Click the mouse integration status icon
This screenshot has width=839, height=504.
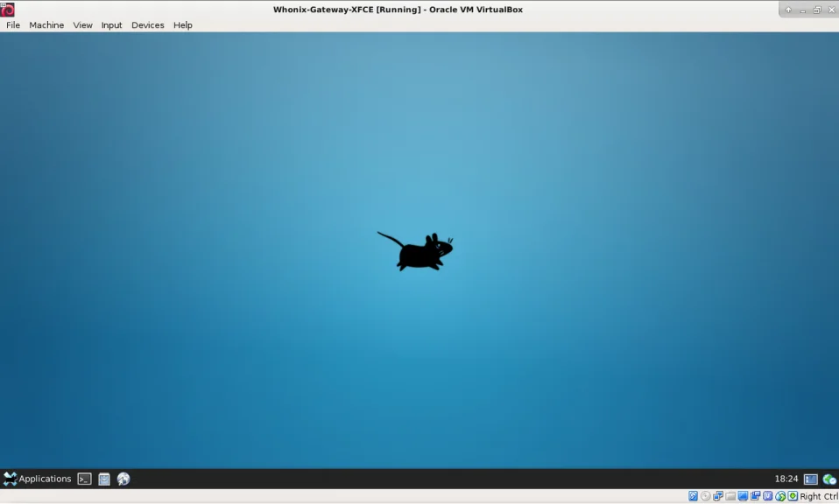coord(780,496)
